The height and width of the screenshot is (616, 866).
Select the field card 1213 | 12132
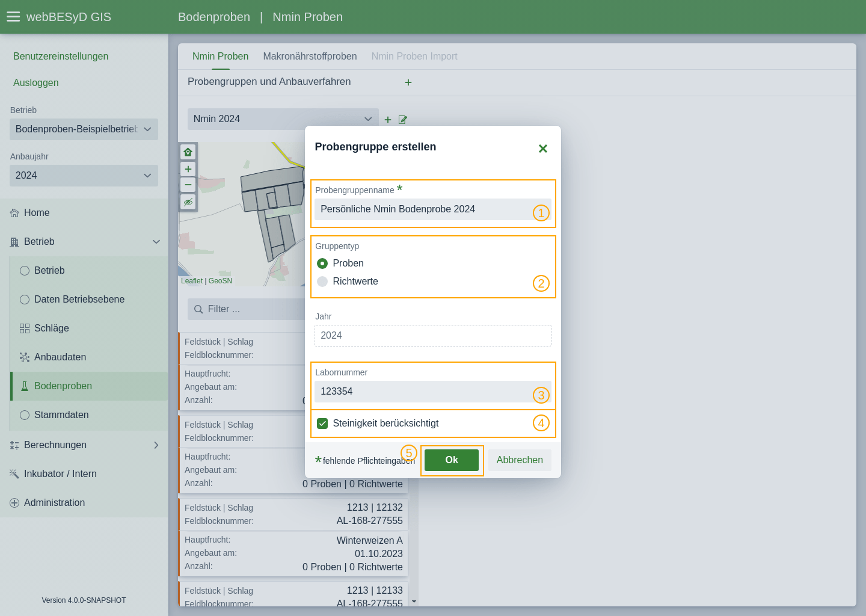coord(293,538)
